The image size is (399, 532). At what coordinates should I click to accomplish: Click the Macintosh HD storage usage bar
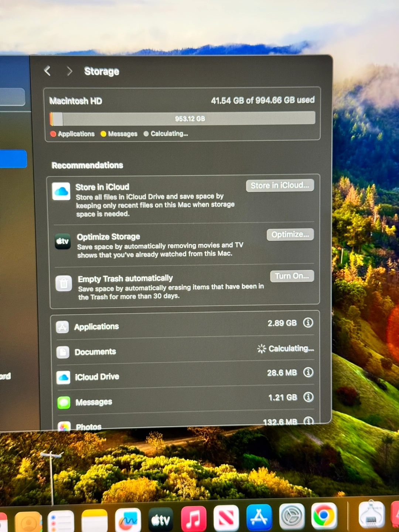183,119
